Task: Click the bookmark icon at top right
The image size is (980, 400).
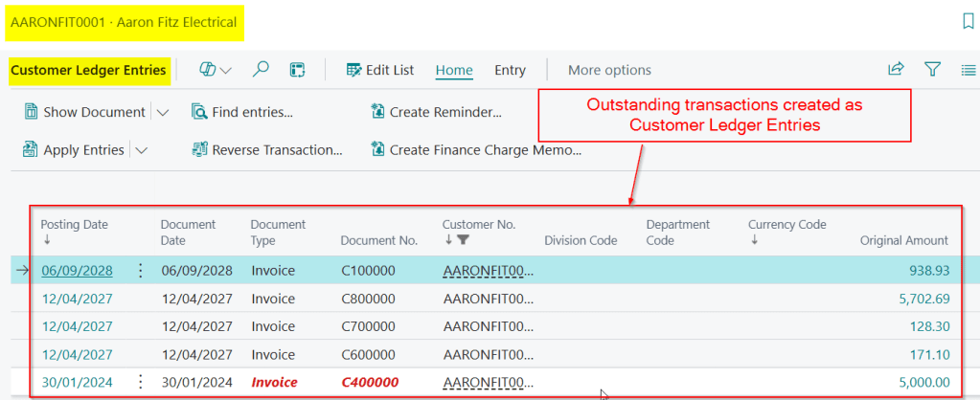Action: [x=968, y=21]
